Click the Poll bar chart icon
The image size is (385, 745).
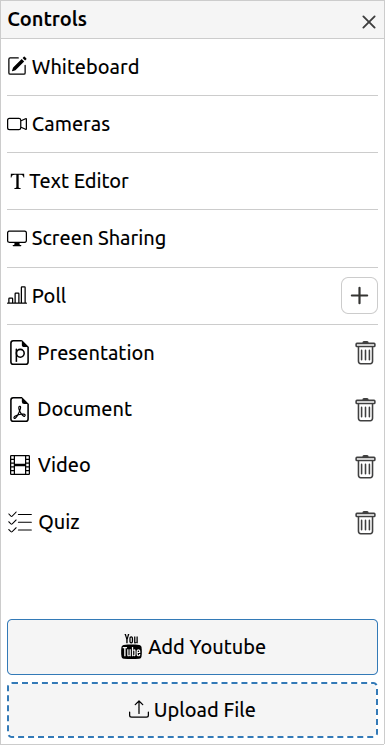[17, 296]
